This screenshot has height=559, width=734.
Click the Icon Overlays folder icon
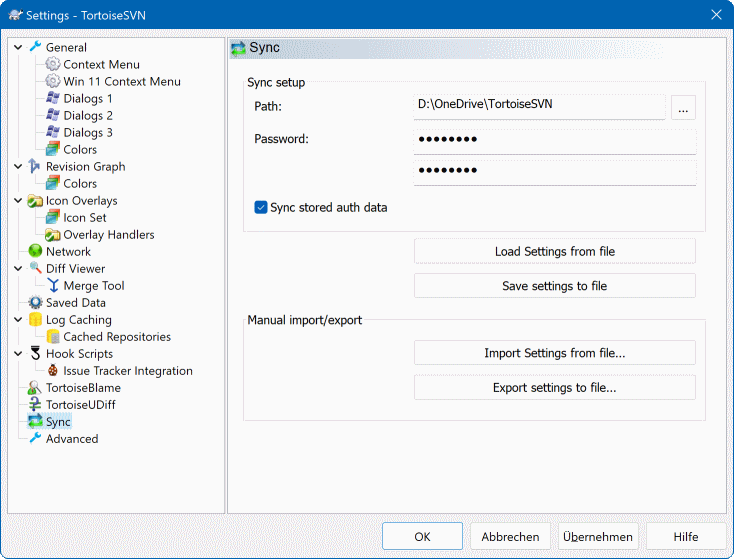[x=35, y=200]
